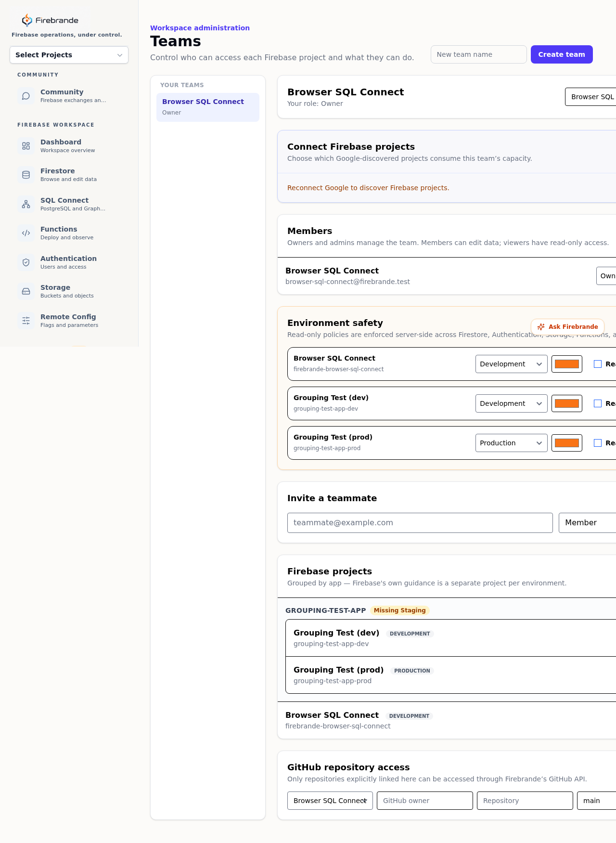Click the Storage drive icon
The height and width of the screenshot is (843, 616).
point(26,291)
